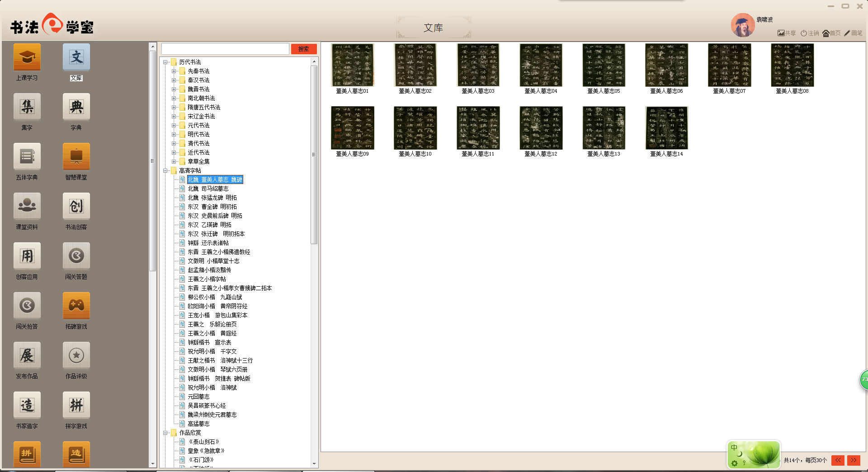
Task: Open the 集字 icon in sidebar
Action: [27, 107]
